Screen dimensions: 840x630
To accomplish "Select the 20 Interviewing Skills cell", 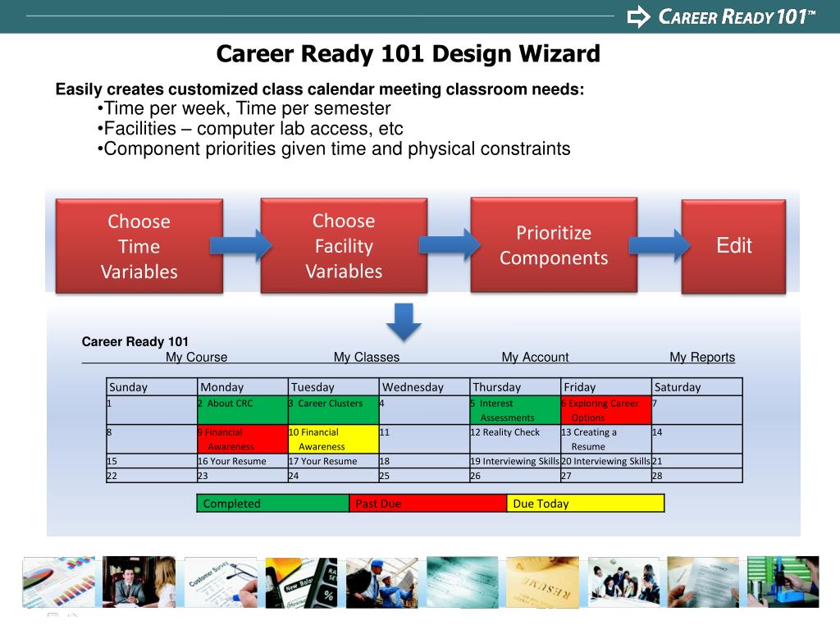I will pyautogui.click(x=606, y=461).
